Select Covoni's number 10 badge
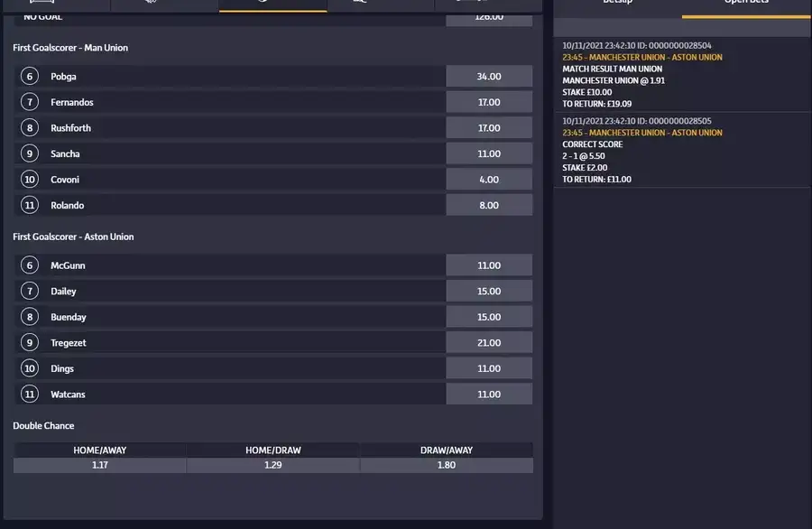 pyautogui.click(x=30, y=180)
